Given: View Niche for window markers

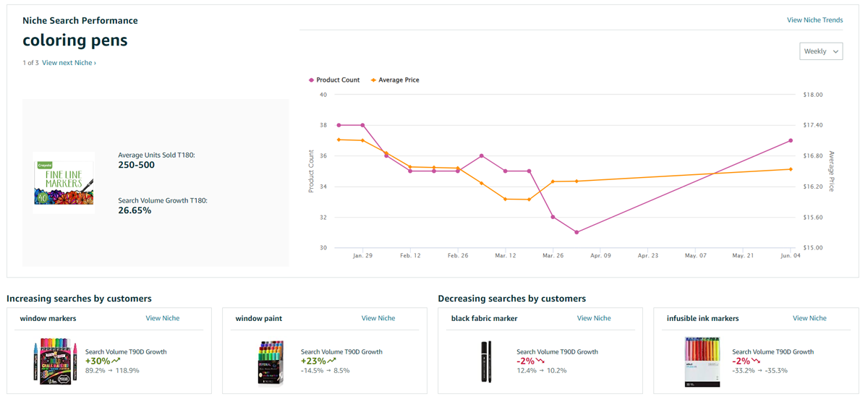Looking at the screenshot, I should point(162,318).
